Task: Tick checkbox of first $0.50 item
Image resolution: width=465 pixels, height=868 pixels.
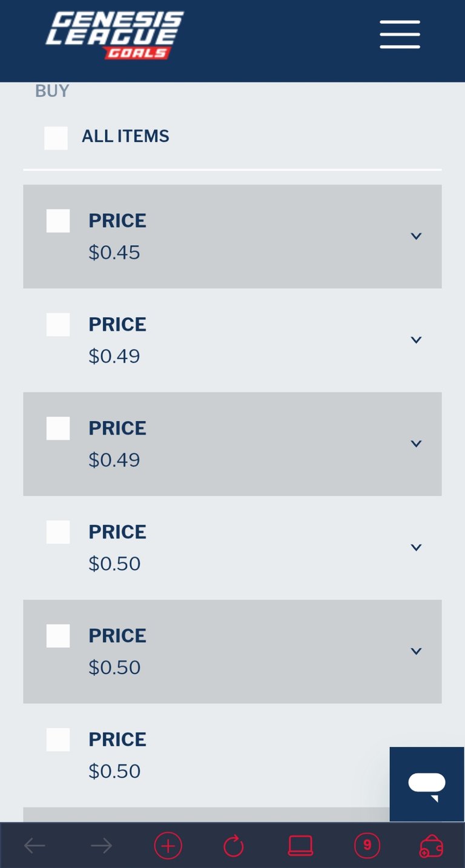Action: pos(58,532)
